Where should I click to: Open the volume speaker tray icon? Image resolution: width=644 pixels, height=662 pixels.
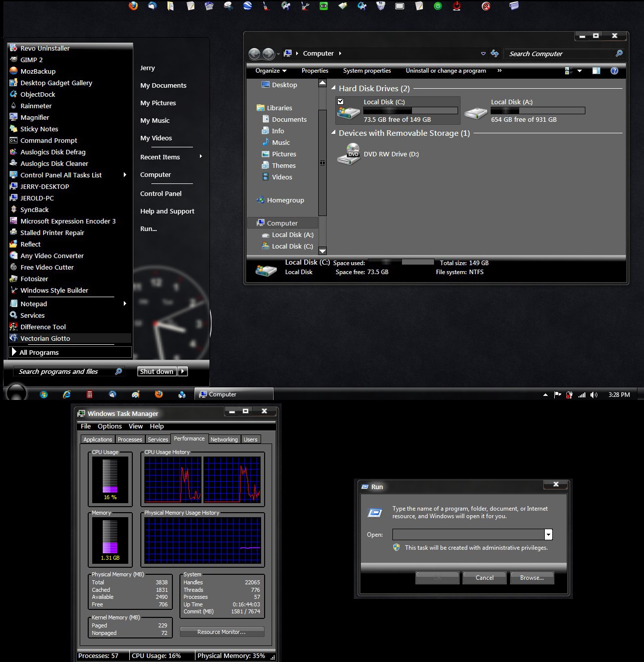[594, 395]
